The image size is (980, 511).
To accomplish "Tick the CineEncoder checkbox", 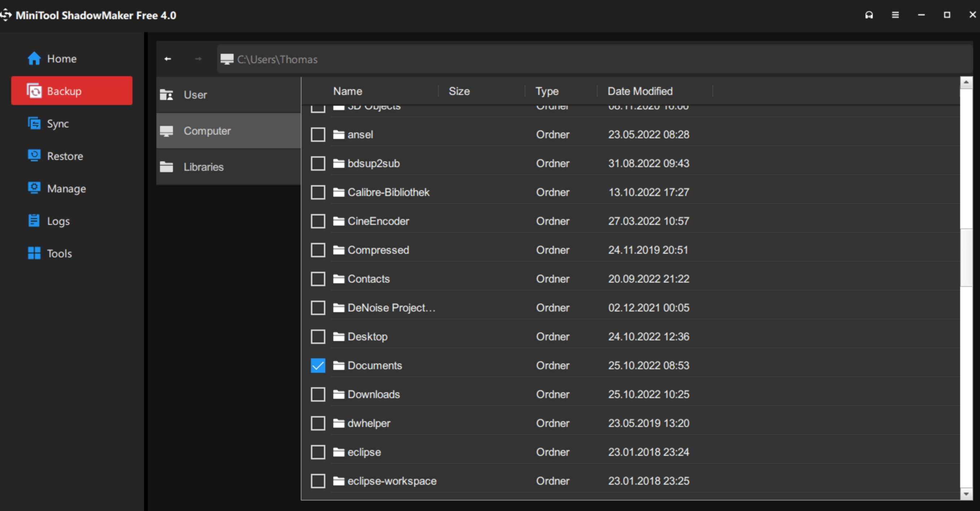I will 318,221.
